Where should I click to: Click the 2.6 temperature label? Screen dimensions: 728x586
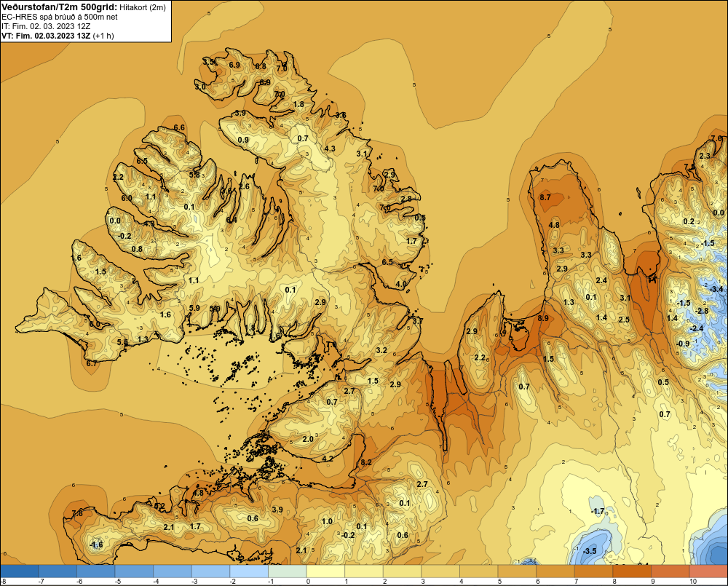tap(244, 186)
